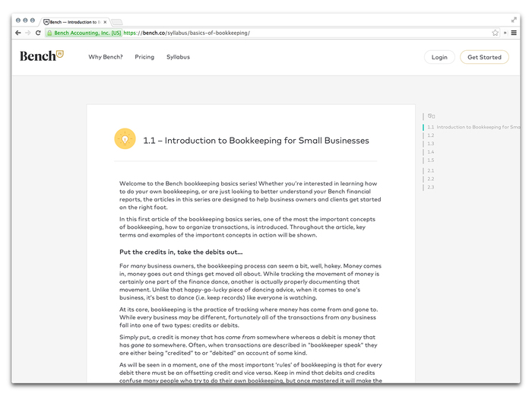Bookmark page with the star icon
The height and width of the screenshot is (397, 532).
495,33
